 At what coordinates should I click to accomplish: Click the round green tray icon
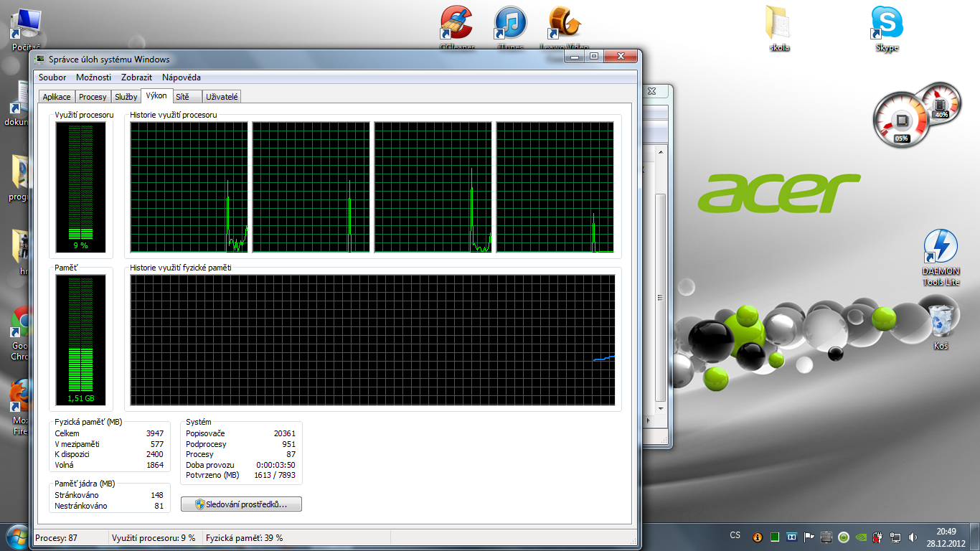[x=844, y=537]
